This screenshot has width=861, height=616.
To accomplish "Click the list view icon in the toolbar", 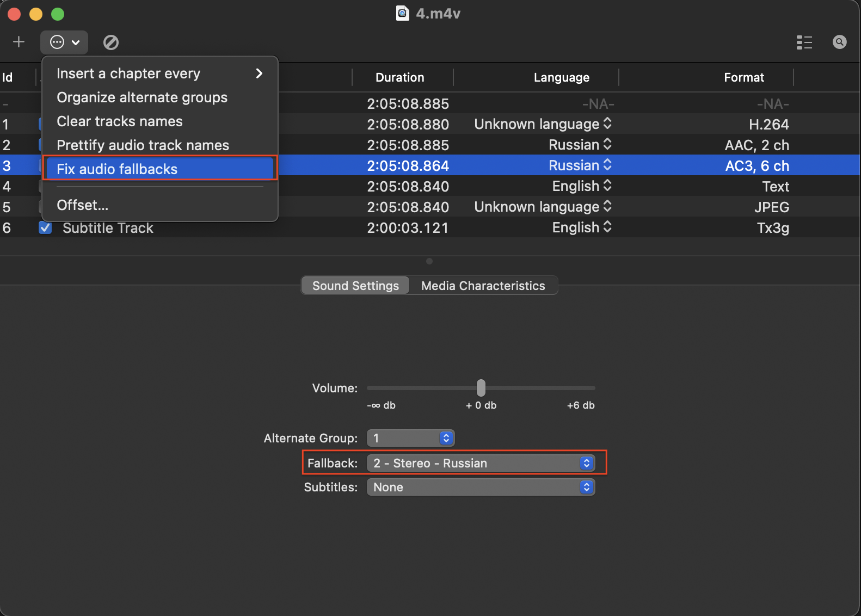I will click(804, 42).
